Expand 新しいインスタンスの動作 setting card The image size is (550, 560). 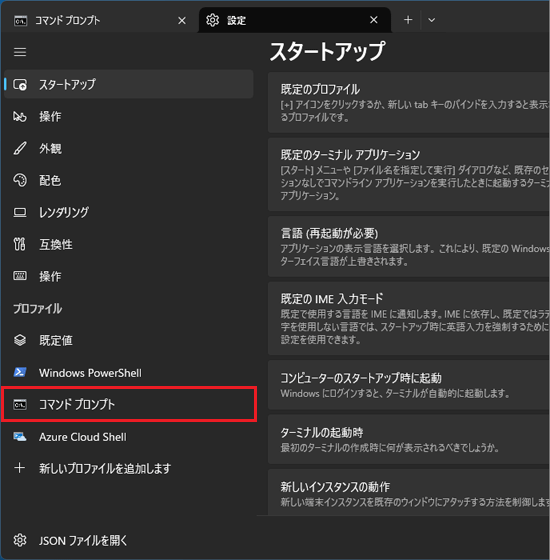[x=409, y=492]
